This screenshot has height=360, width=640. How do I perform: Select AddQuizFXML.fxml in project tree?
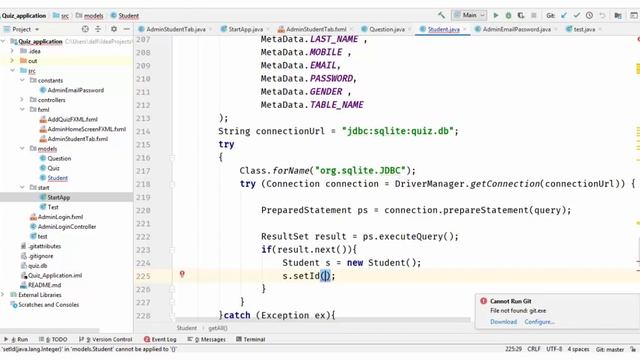click(72, 120)
